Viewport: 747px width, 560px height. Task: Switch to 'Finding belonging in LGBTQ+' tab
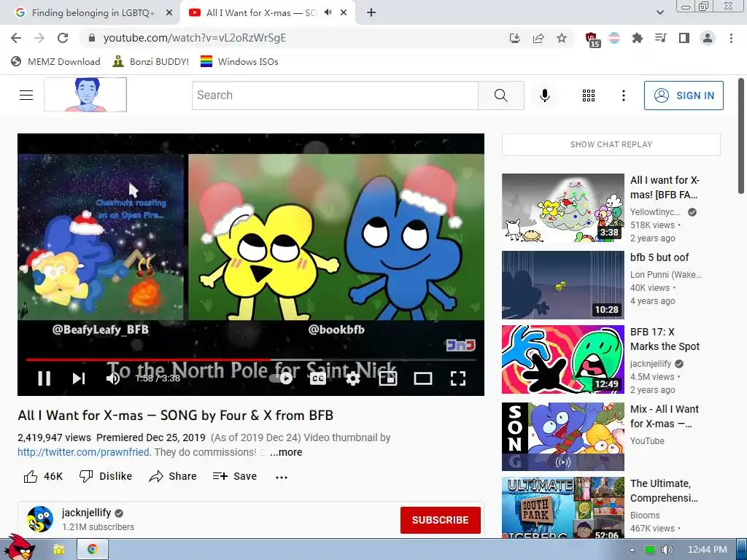click(93, 13)
